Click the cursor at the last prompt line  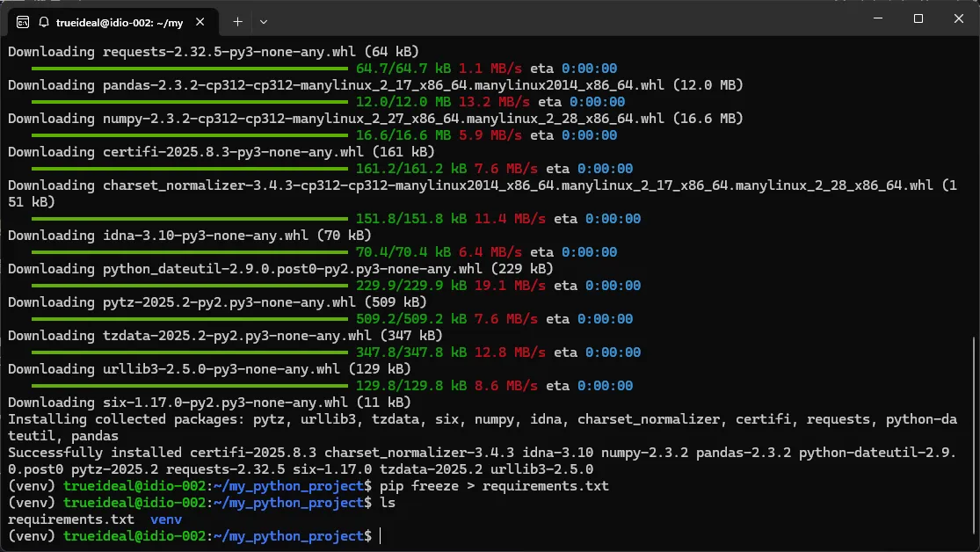click(x=381, y=536)
